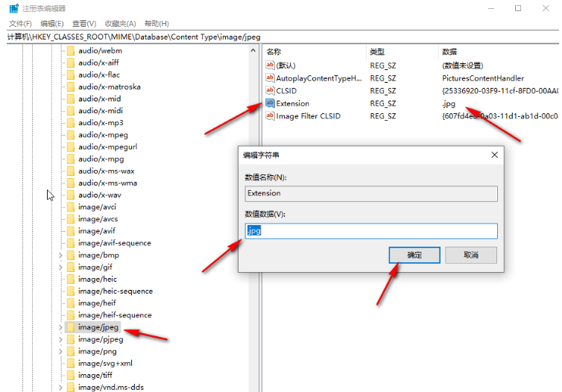562x392 pixels.
Task: Select the audio/x-aiff folder icon
Action: (x=71, y=63)
